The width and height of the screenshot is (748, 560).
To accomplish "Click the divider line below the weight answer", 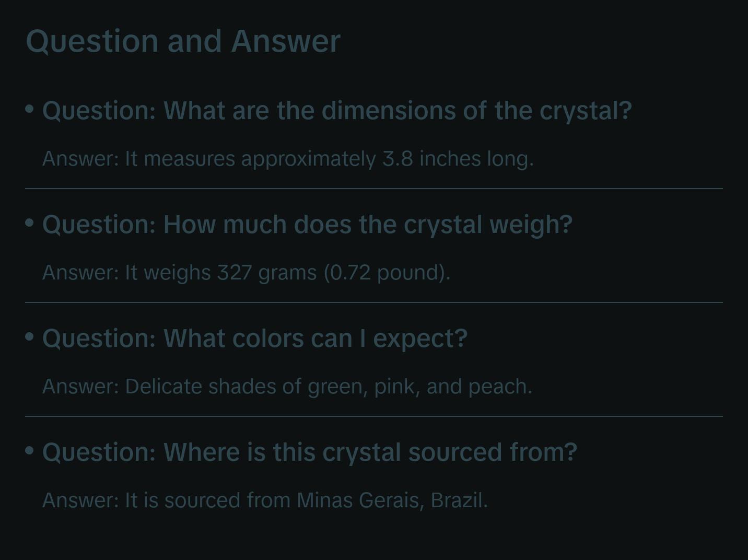I will coord(374,302).
